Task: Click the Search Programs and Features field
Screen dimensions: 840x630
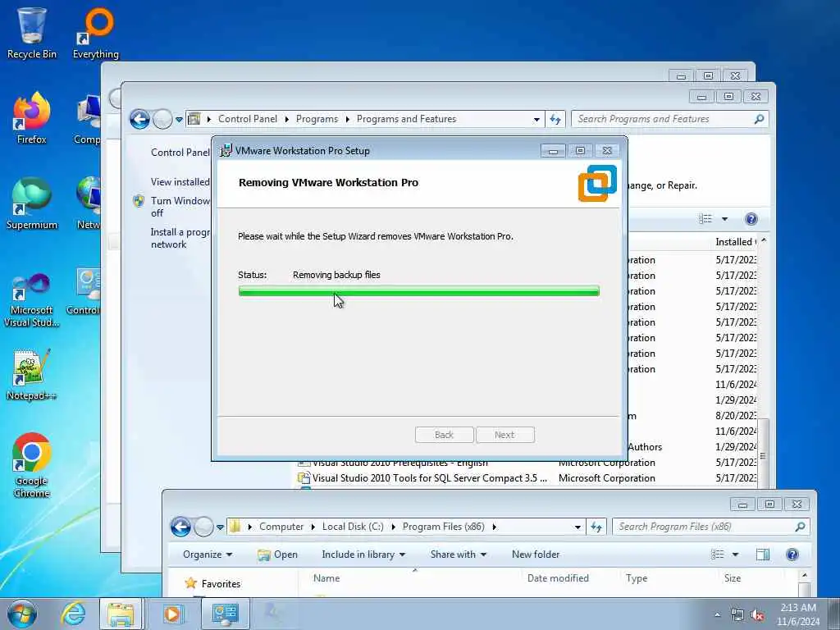Action: click(x=669, y=119)
